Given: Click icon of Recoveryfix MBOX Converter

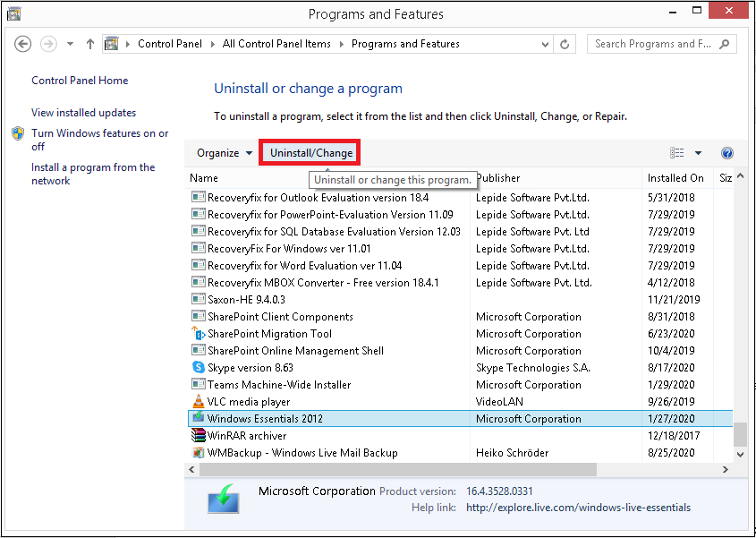Looking at the screenshot, I should 198,282.
